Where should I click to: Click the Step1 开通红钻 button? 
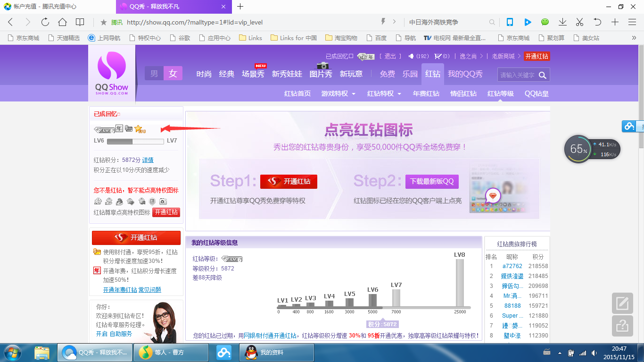coord(289,182)
